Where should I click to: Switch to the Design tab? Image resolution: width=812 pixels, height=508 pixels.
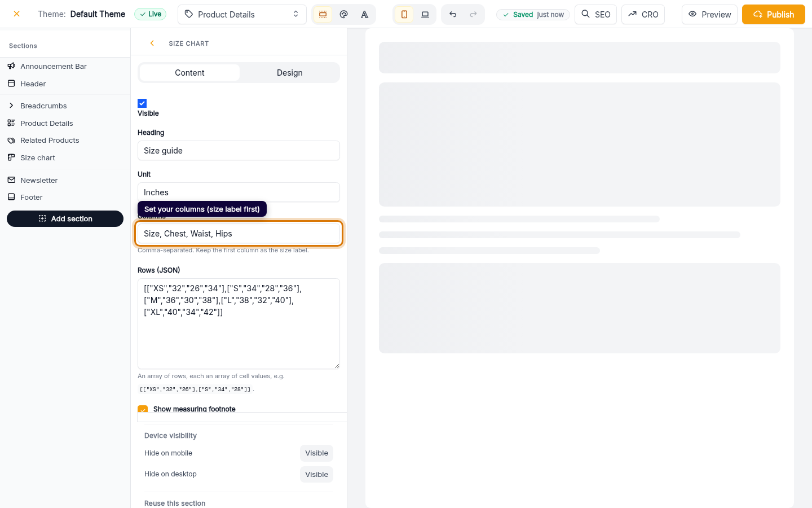[x=289, y=72]
